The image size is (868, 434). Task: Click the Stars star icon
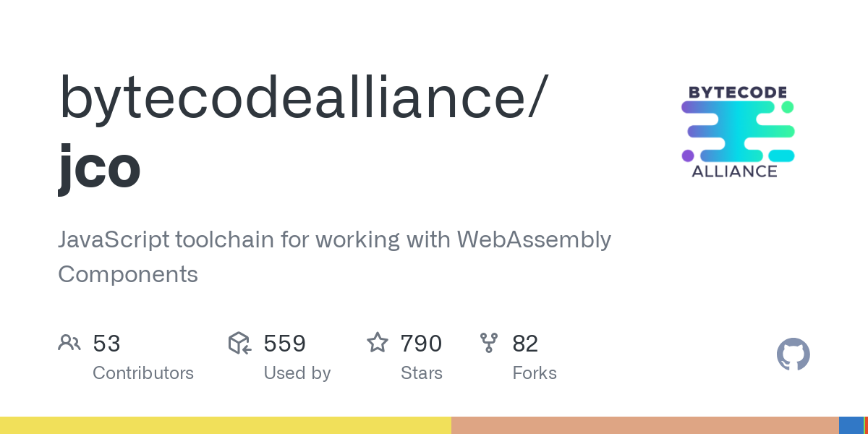378,343
